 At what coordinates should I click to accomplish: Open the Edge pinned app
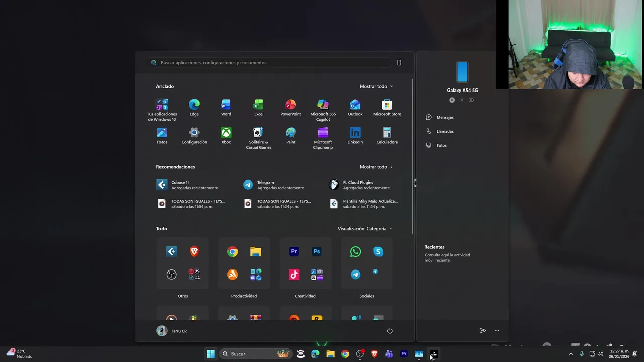point(194,108)
